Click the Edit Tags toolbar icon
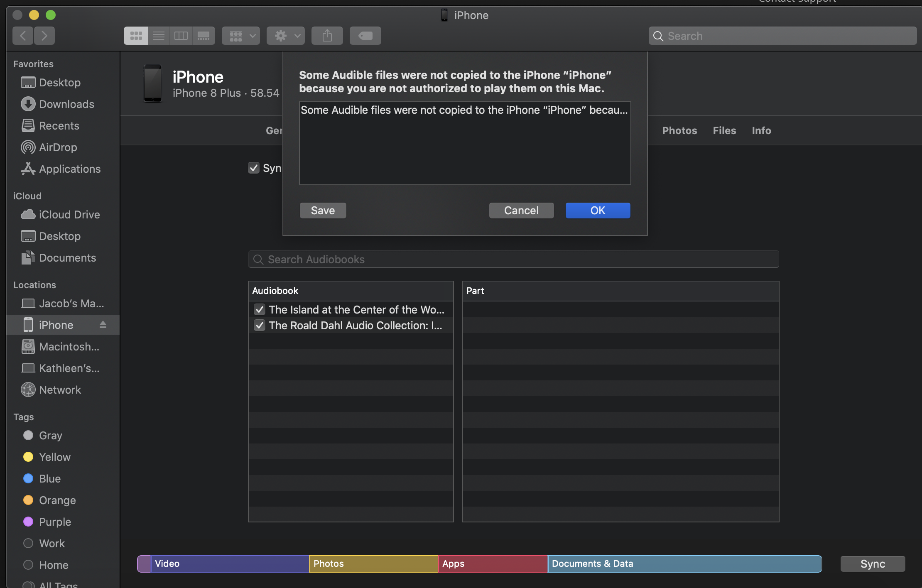This screenshot has width=922, height=588. pyautogui.click(x=365, y=36)
